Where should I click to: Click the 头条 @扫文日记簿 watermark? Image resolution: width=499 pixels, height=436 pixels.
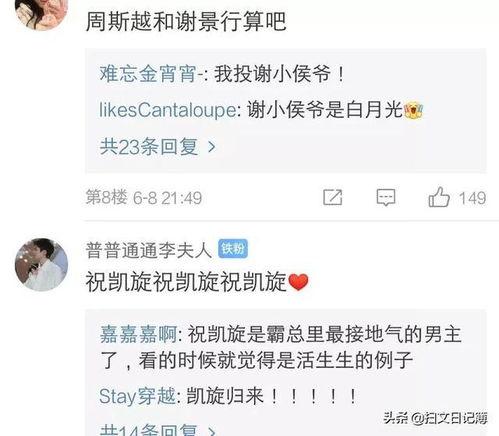point(435,418)
